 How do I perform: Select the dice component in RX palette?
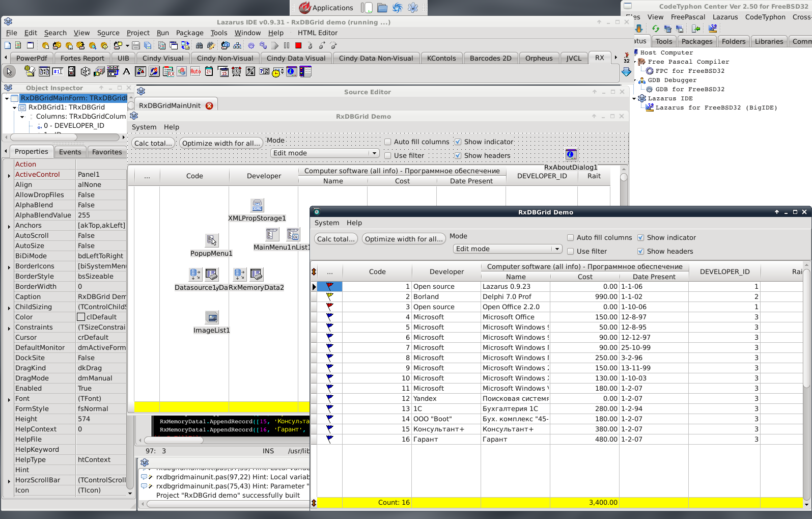tap(86, 72)
